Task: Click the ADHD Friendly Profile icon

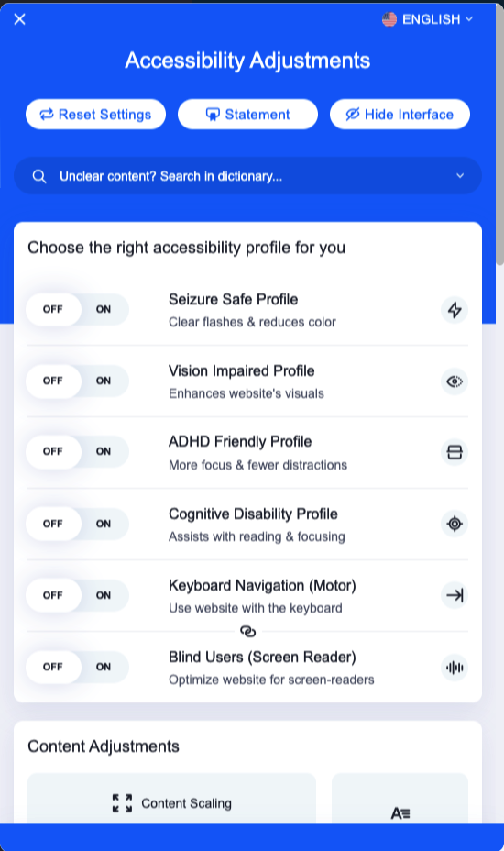Action: pos(455,452)
